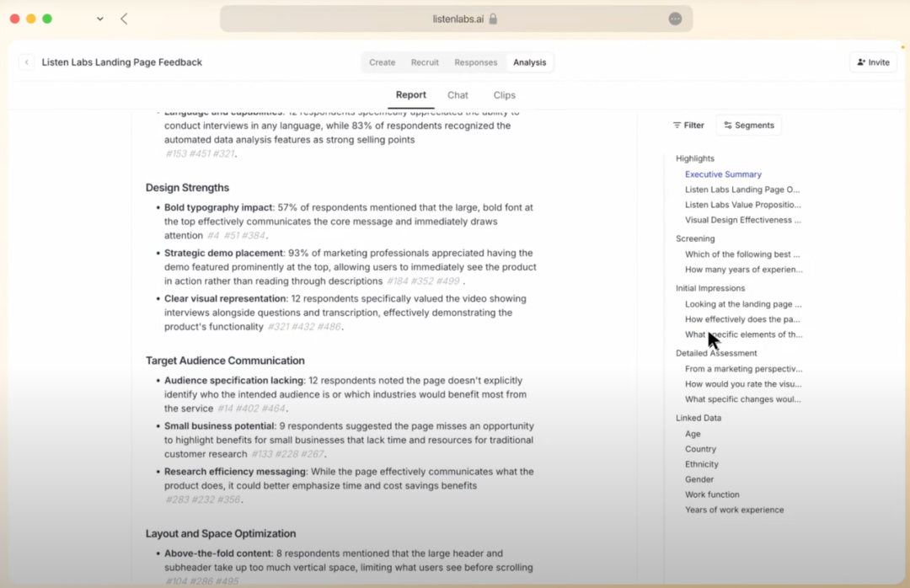Click the Invite button
The image size is (910, 588).
873,62
